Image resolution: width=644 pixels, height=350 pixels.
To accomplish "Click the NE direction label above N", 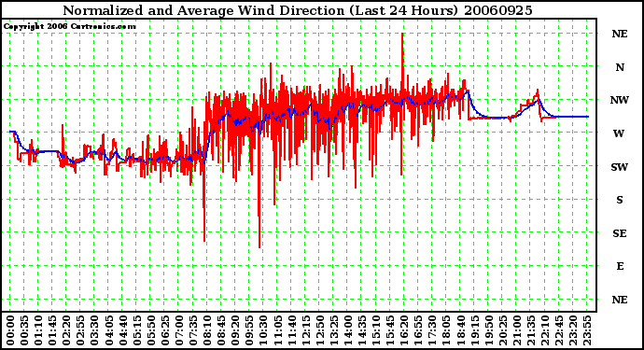I will click(x=620, y=34).
